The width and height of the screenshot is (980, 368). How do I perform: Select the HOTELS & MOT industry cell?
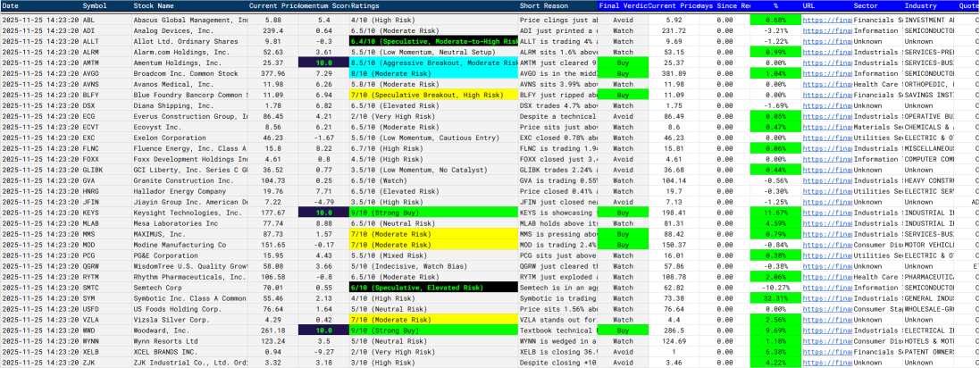pyautogui.click(x=929, y=341)
